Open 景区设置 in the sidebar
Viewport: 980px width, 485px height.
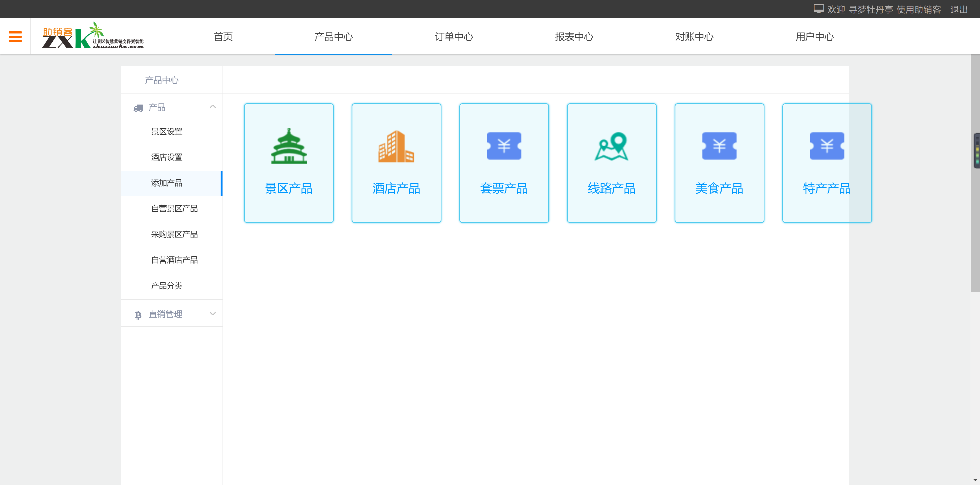(167, 131)
